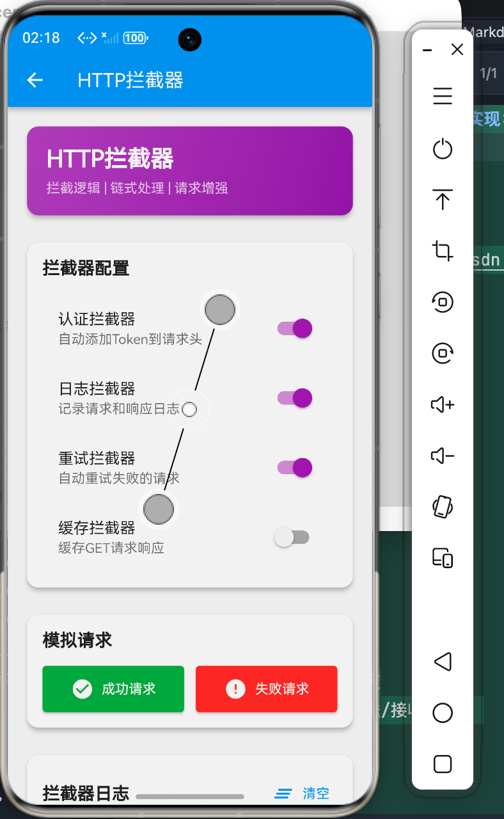Image resolution: width=504 pixels, height=819 pixels.
Task: Click the 缓存GET请求响应 description
Action: [111, 548]
